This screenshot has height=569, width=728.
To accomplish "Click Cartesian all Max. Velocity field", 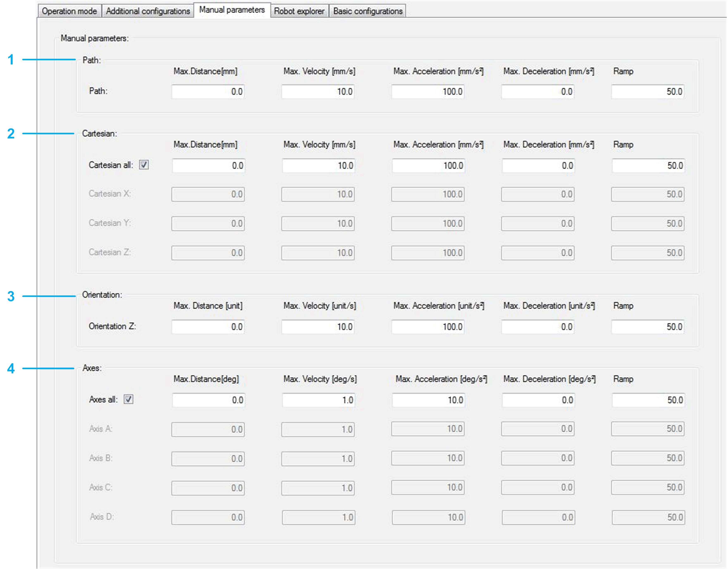I will click(x=318, y=166).
